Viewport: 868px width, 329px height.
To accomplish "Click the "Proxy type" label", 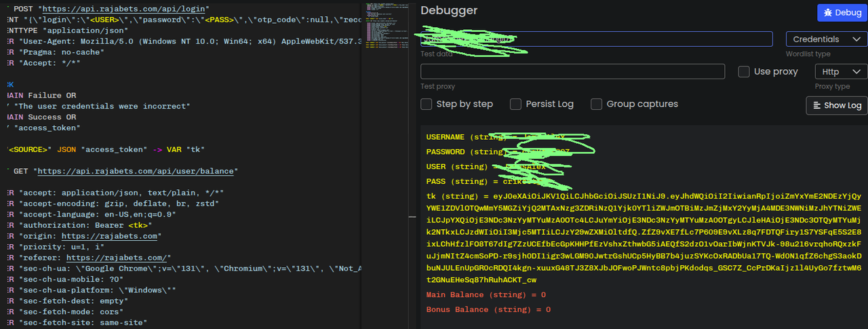I will [x=832, y=87].
